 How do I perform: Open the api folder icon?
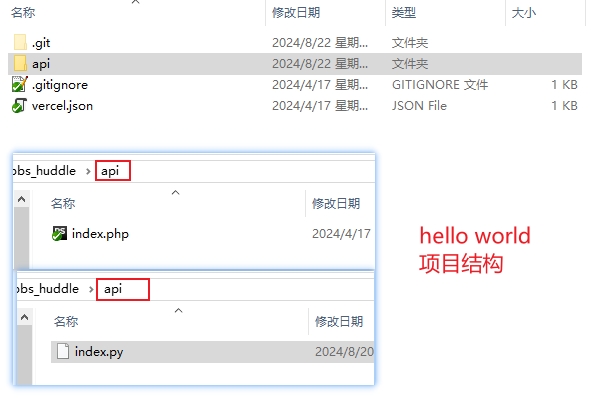coord(20,64)
